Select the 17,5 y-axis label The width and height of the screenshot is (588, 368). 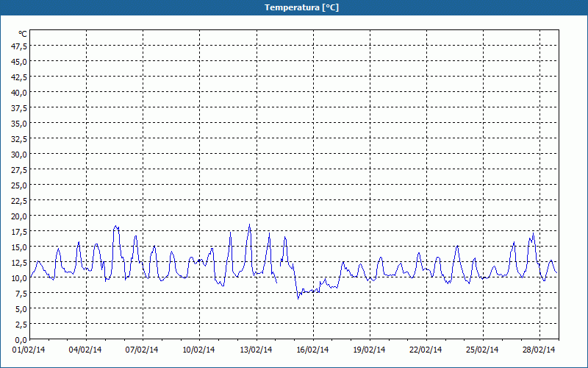(20, 232)
